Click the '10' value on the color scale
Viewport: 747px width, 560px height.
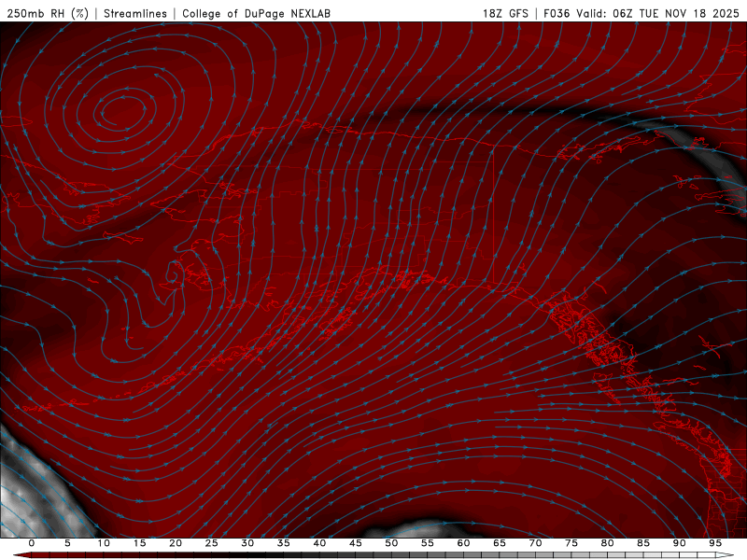tap(104, 543)
